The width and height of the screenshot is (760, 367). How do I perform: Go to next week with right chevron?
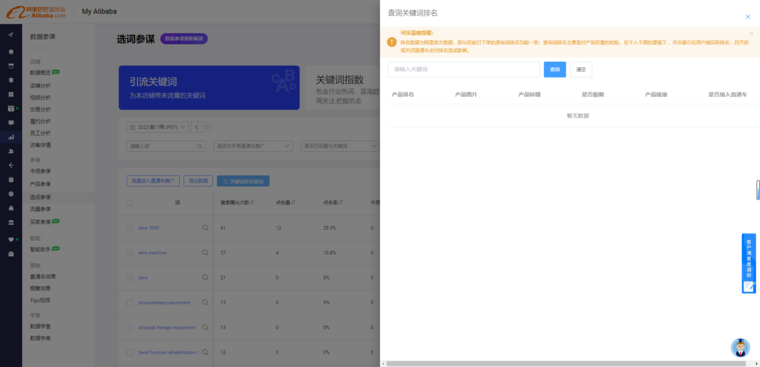207,127
